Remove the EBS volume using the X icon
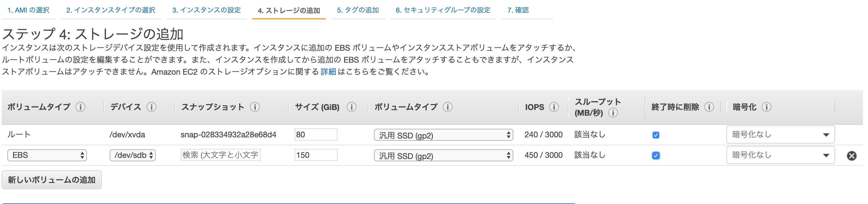This screenshot has width=868, height=204. tap(852, 155)
